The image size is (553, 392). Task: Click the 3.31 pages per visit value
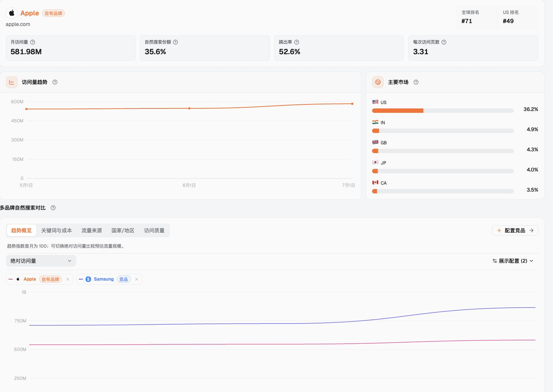421,52
